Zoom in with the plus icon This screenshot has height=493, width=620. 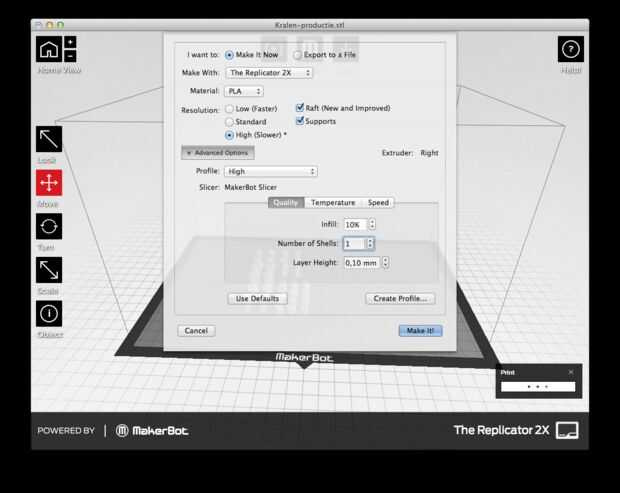[70, 42]
